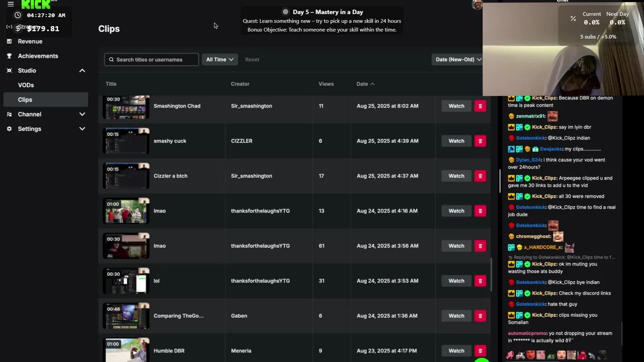This screenshot has height=362, width=644.
Task: Click the automaticpromo username in chat
Action: click(527, 333)
